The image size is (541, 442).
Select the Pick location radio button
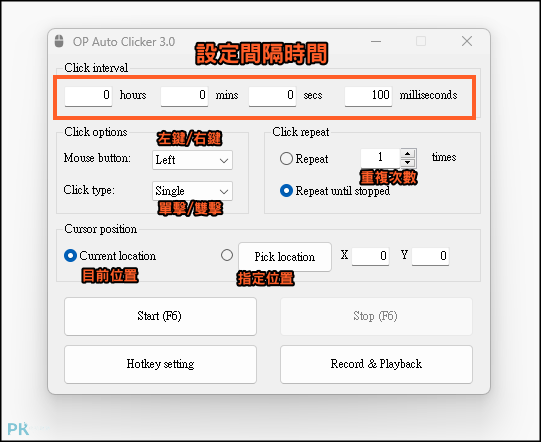tap(227, 255)
